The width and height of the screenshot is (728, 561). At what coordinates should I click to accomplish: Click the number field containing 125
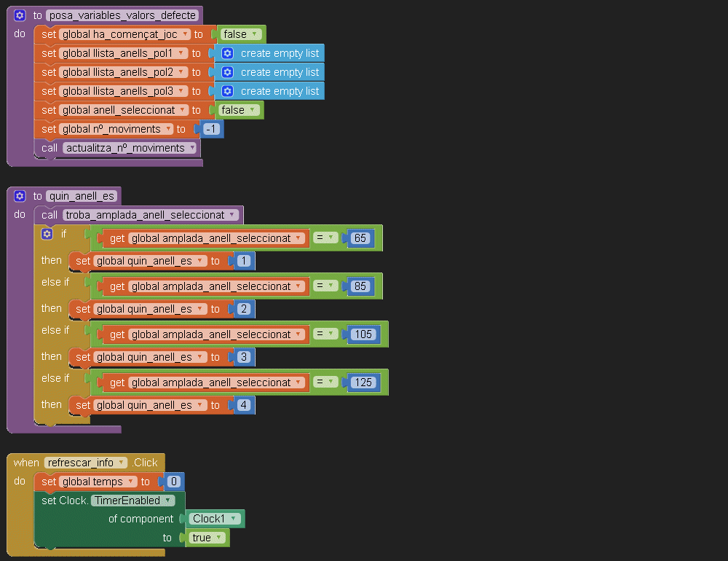pos(363,382)
